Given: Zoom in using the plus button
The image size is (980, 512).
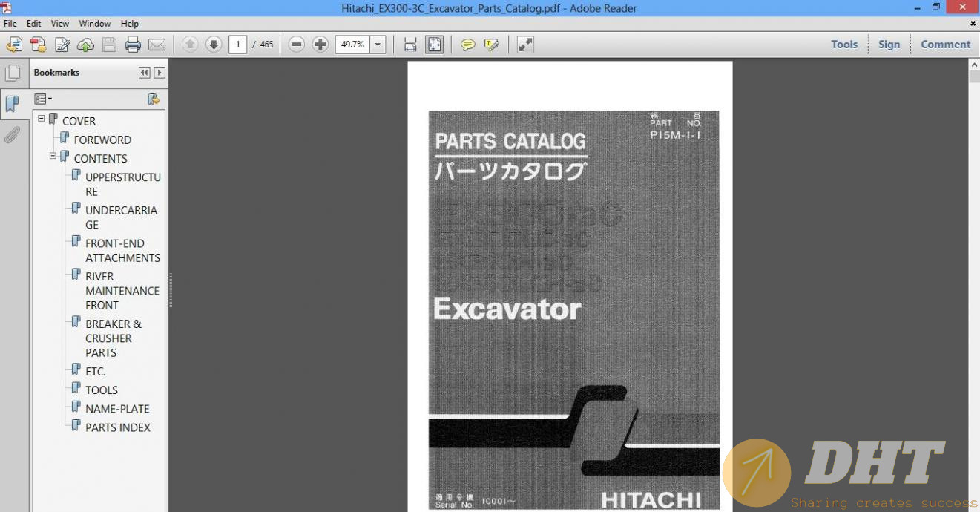Looking at the screenshot, I should click(x=320, y=45).
